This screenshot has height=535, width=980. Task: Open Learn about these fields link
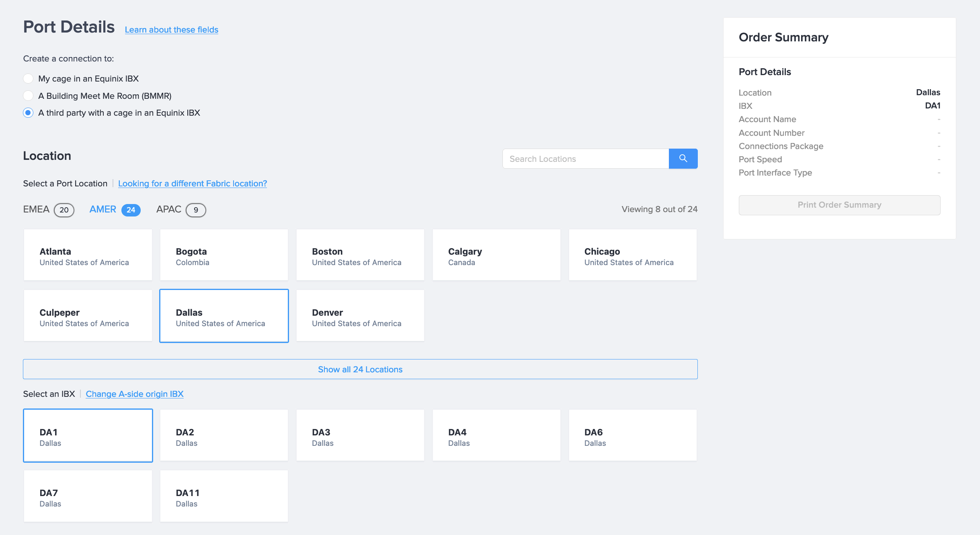point(172,30)
